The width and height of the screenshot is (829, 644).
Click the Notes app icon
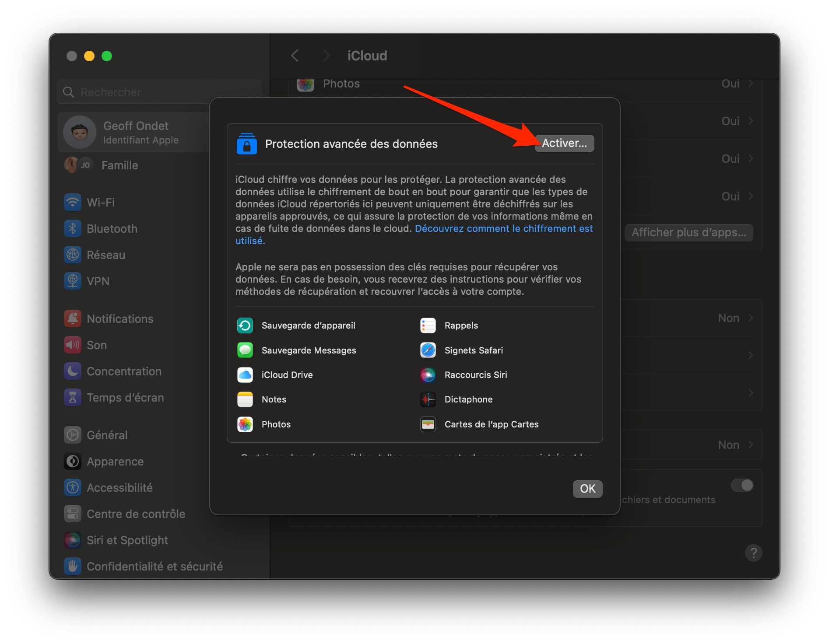click(245, 399)
